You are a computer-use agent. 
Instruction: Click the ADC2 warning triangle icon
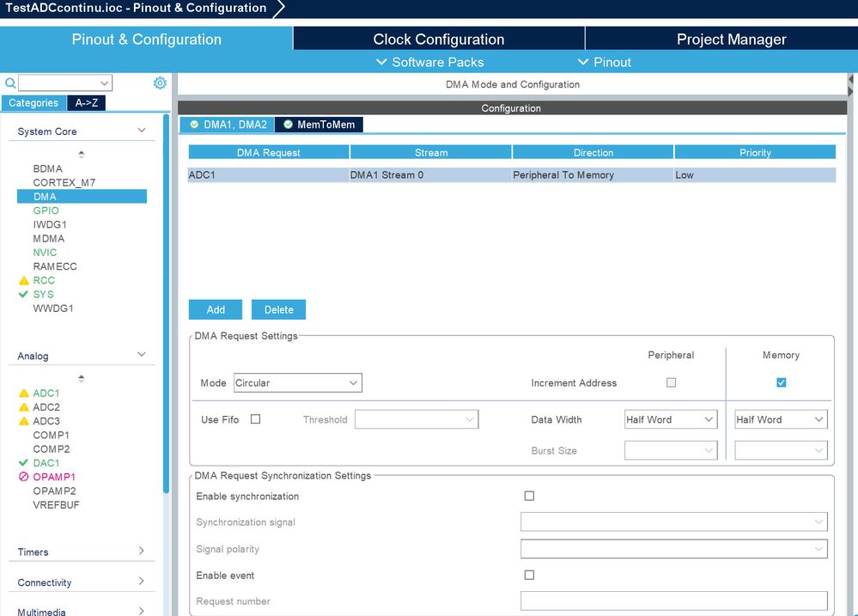pos(23,407)
